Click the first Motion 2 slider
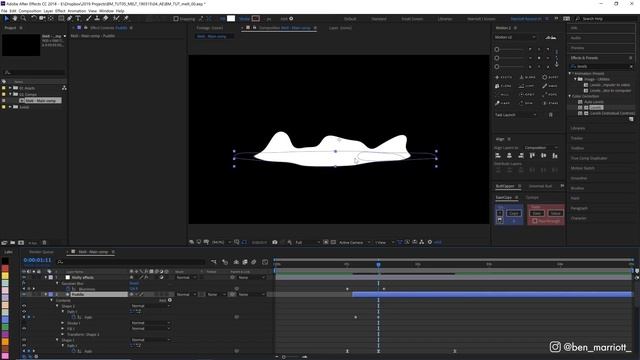Screen dimensions: 640x360 (x=509, y=49)
